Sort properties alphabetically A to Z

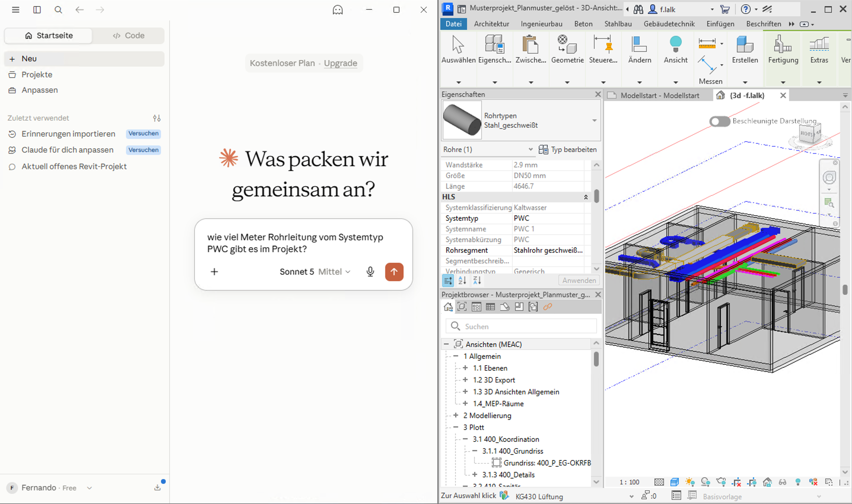point(462,280)
